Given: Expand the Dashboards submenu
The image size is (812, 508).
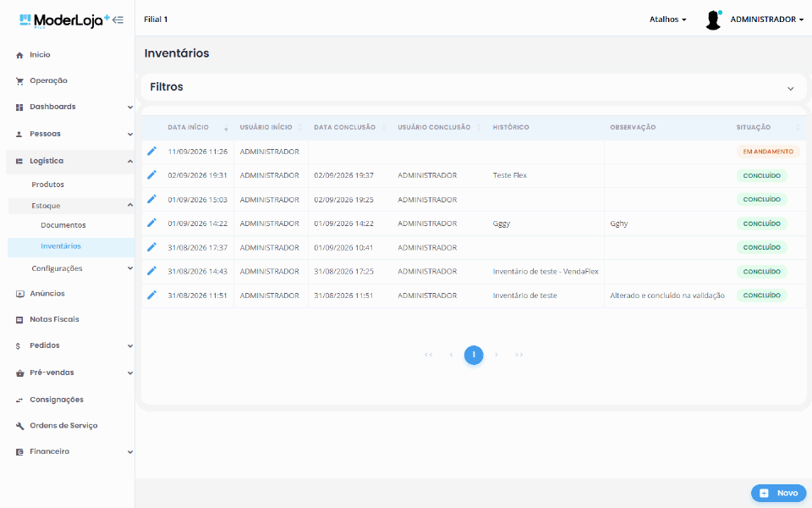Looking at the screenshot, I should (130, 108).
